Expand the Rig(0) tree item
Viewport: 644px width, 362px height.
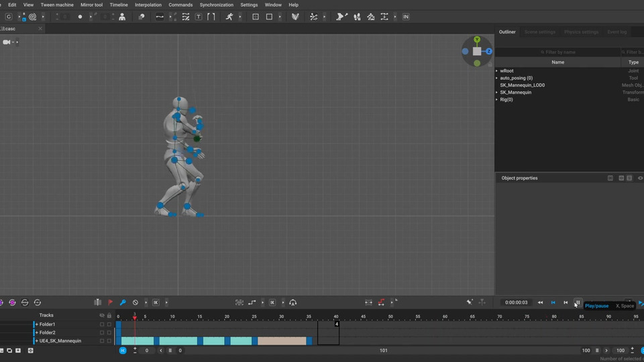tap(497, 99)
